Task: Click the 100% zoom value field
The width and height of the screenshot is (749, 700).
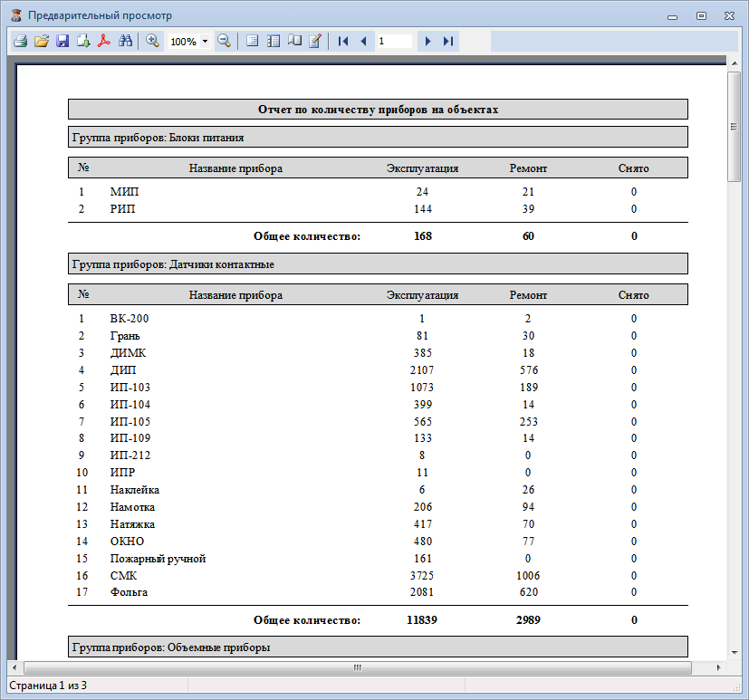Action: point(184,42)
